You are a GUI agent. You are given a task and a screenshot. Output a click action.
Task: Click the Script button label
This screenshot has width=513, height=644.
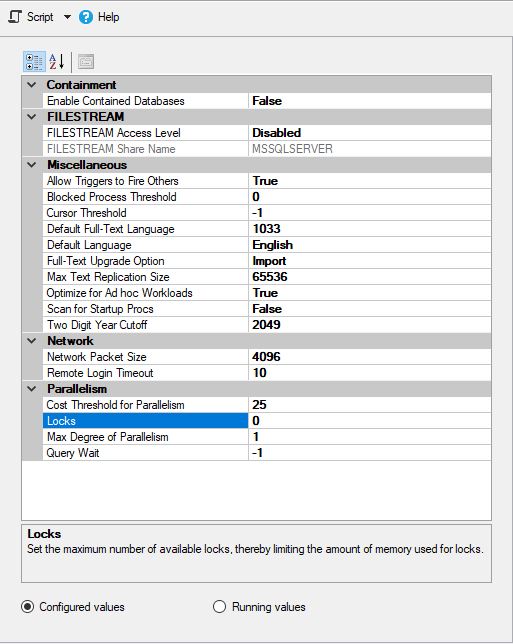[x=40, y=17]
